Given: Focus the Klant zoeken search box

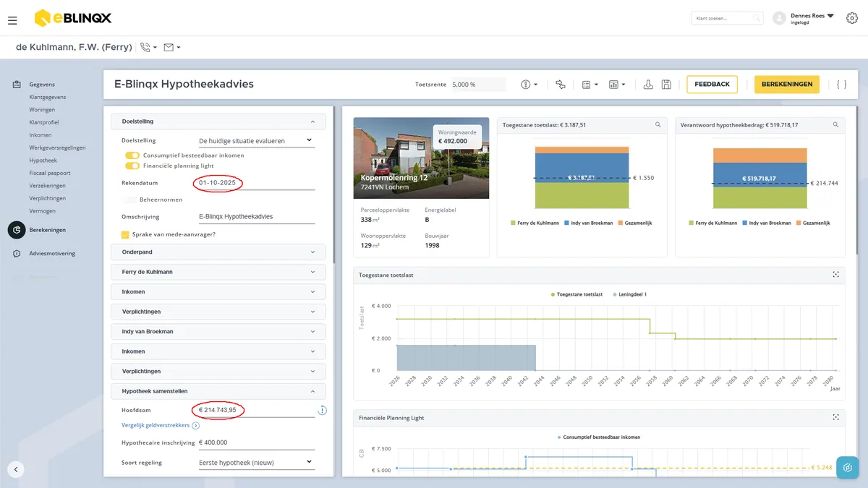Looking at the screenshot, I should point(727,18).
